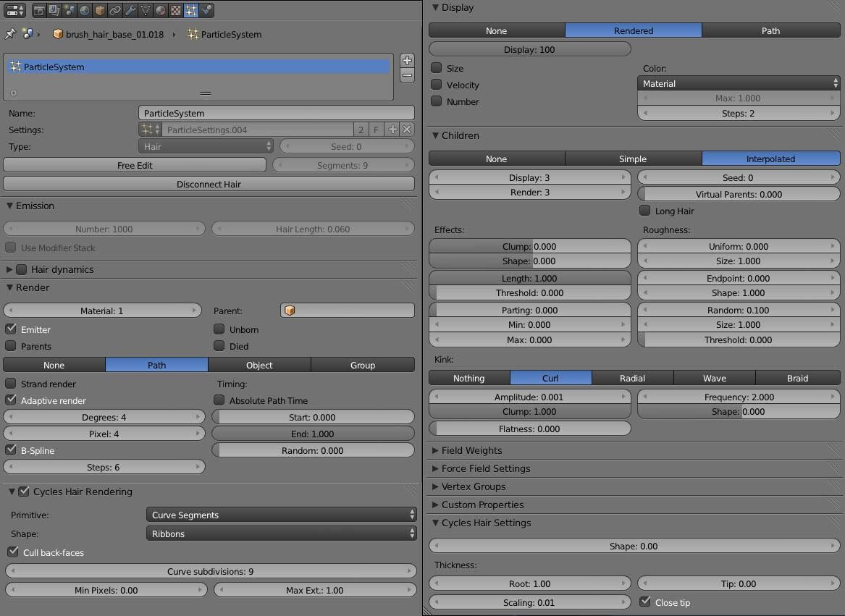This screenshot has height=616, width=845.
Task: Expand the Force Field Settings panel
Action: (x=435, y=469)
